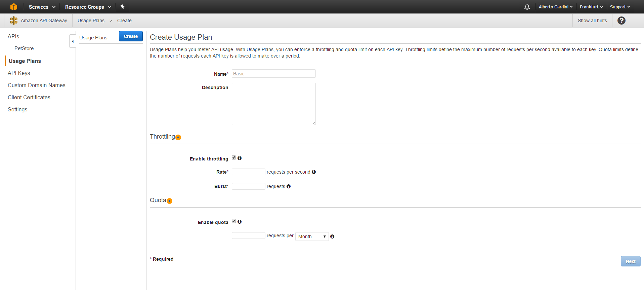Open the notifications bell icon
Screen dimensions: 644x290
point(527,7)
